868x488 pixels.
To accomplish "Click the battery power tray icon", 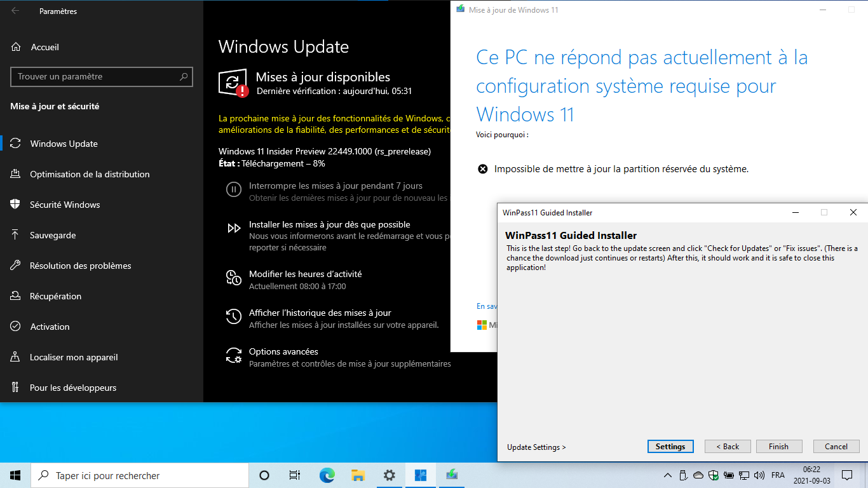I will 729,475.
